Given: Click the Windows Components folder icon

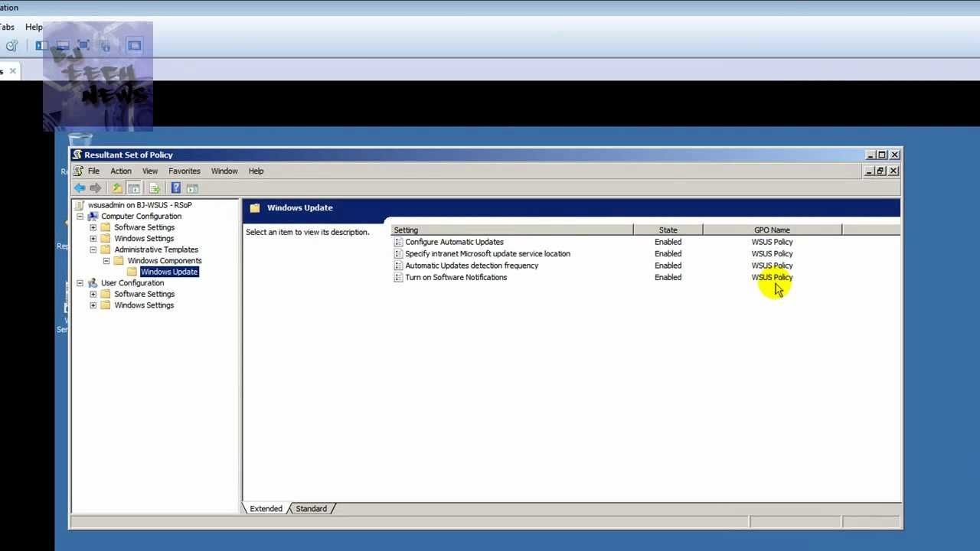Looking at the screenshot, I should click(119, 260).
